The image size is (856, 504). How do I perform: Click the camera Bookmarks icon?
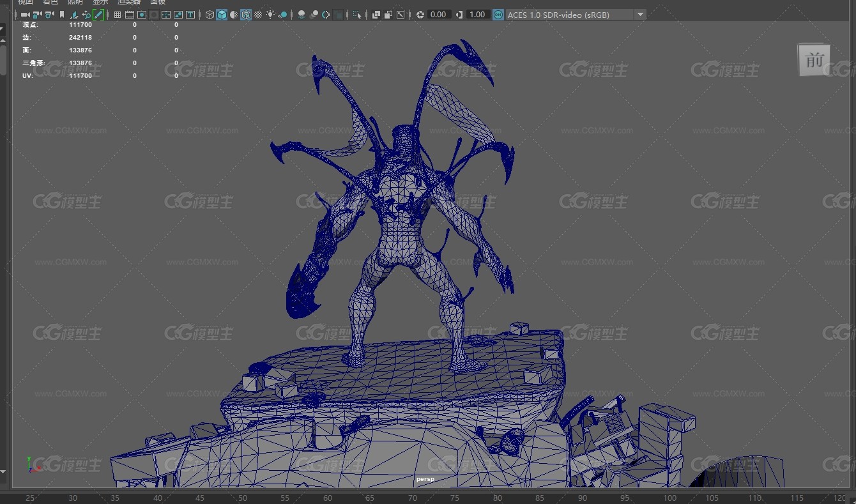(62, 15)
